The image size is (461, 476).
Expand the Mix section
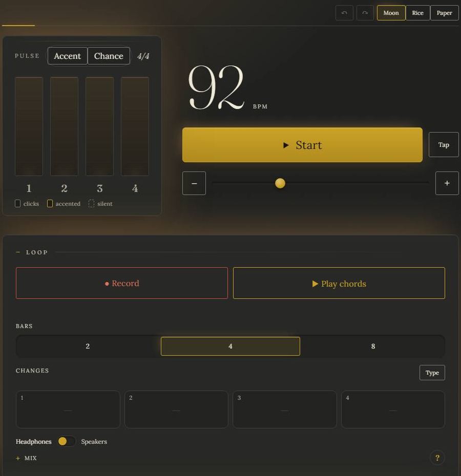pos(26,458)
